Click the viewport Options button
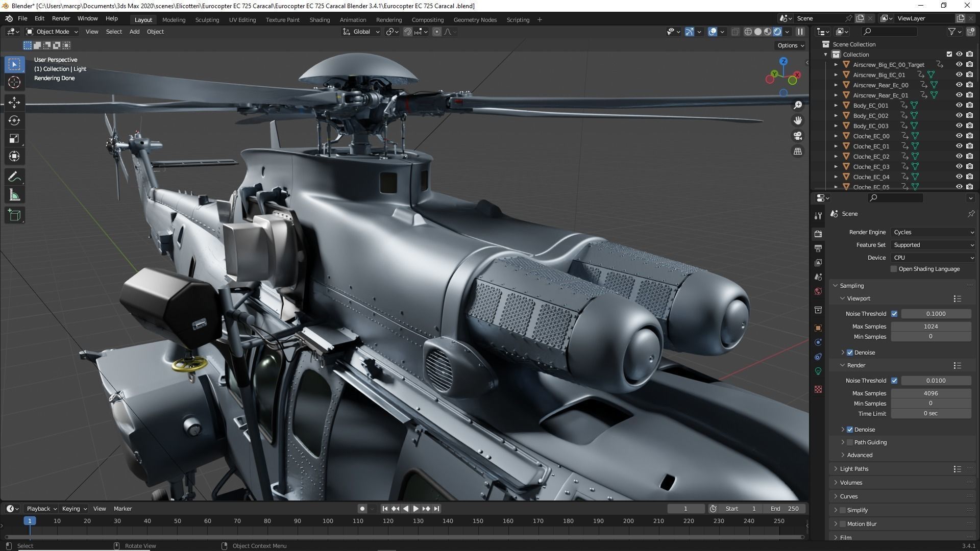The width and height of the screenshot is (980, 551). (791, 45)
